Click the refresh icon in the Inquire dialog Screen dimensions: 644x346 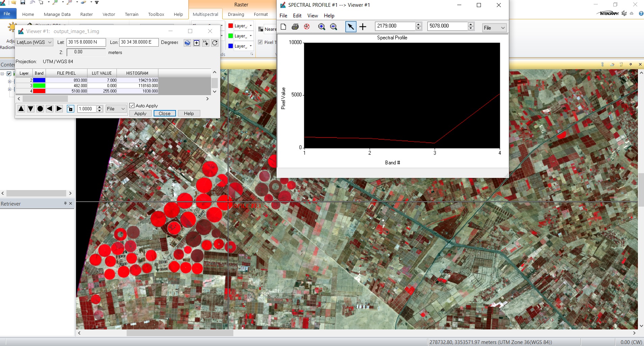point(215,43)
